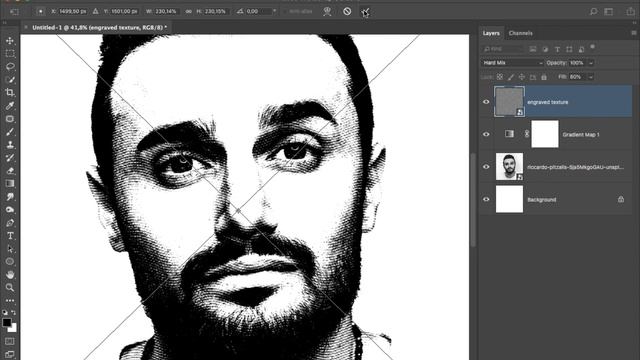Select the Crop tool

coord(10,93)
